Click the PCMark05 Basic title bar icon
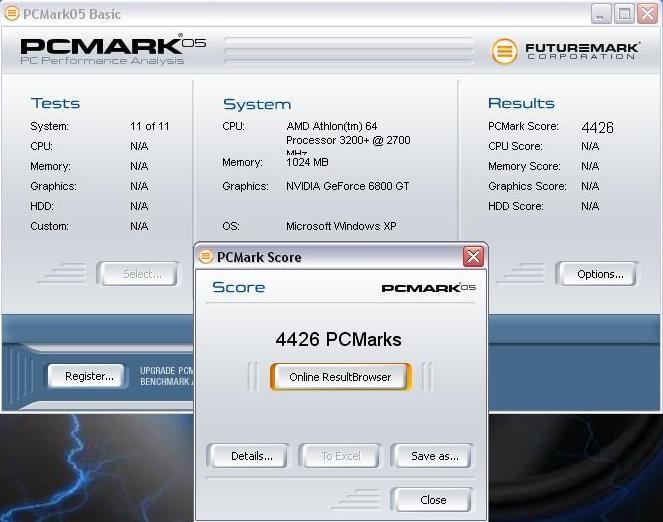The width and height of the screenshot is (663, 522). click(x=12, y=13)
